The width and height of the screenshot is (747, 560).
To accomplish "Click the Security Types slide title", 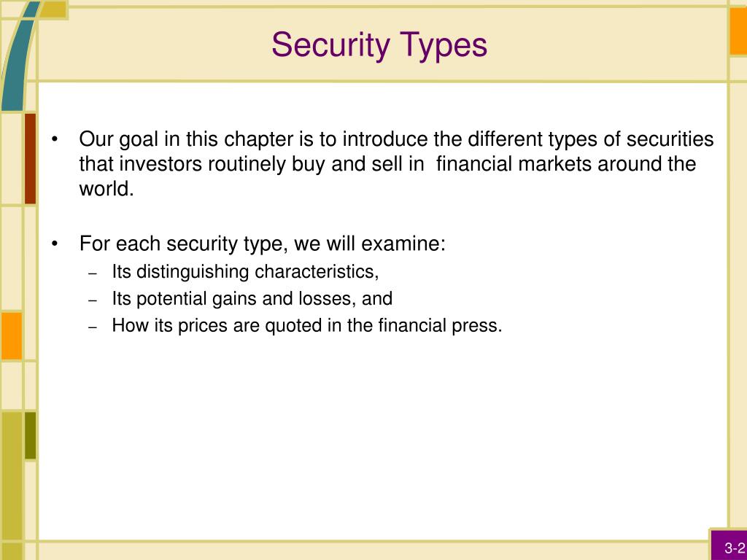I will [x=379, y=45].
